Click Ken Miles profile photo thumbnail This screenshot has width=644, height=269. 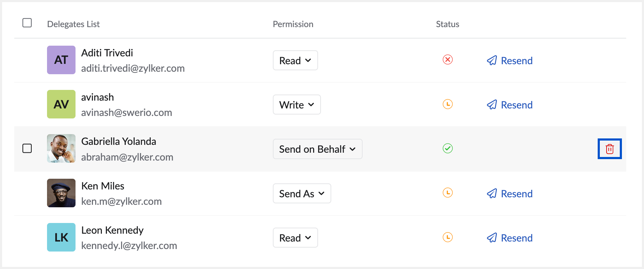click(61, 193)
